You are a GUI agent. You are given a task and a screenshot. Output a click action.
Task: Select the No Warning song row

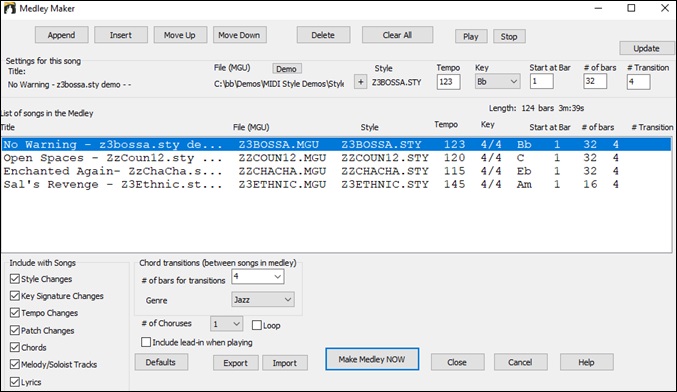point(336,144)
